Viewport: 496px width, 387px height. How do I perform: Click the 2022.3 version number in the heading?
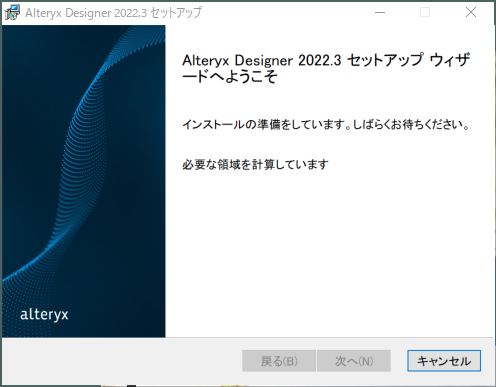pos(319,60)
